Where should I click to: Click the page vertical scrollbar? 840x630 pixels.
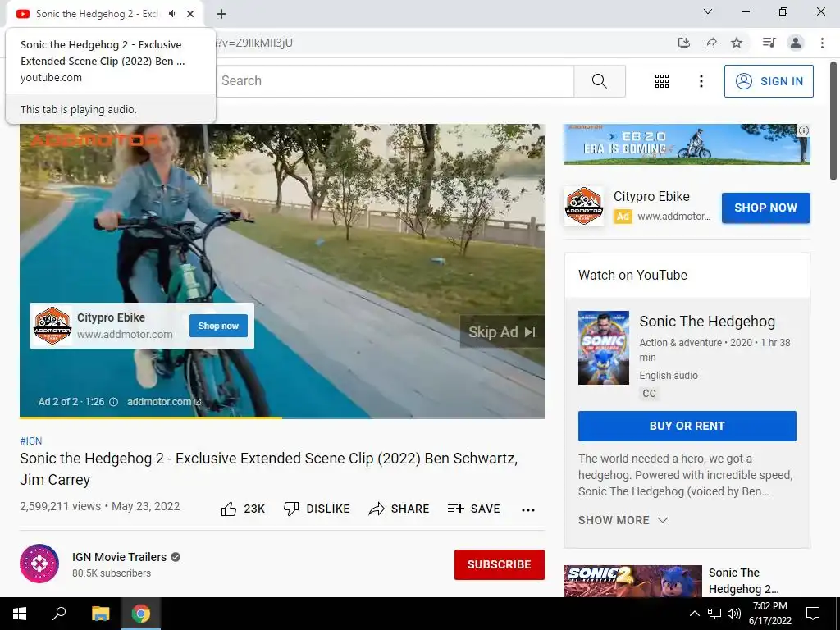pos(833,121)
